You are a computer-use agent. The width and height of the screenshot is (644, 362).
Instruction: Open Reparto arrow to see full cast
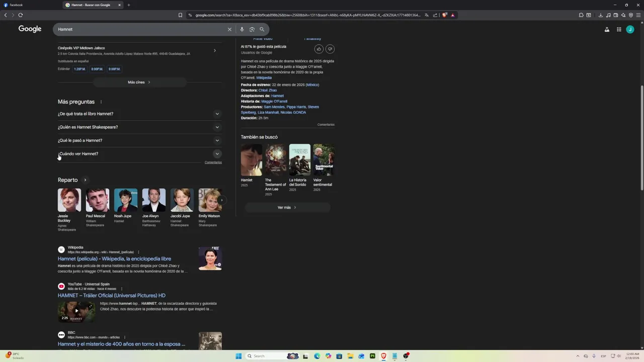coord(85,180)
